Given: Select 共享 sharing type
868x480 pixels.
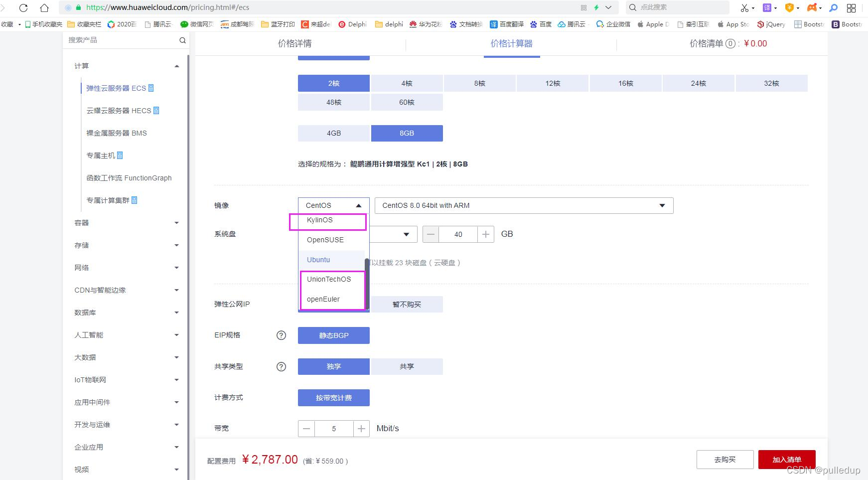Looking at the screenshot, I should tap(407, 366).
